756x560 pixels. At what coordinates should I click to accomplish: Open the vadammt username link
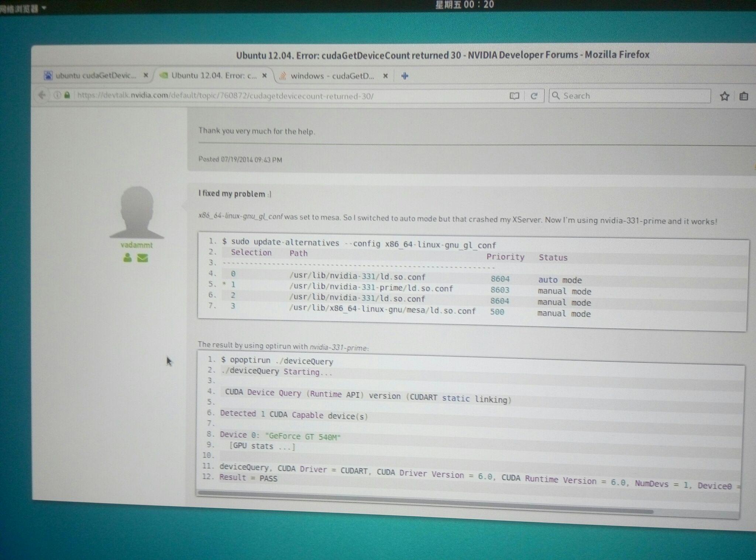click(x=136, y=245)
